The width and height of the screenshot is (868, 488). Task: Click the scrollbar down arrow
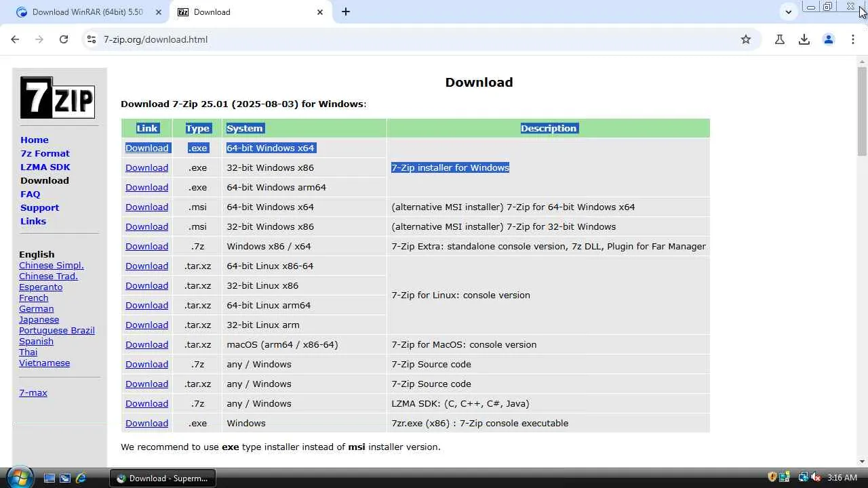(862, 462)
